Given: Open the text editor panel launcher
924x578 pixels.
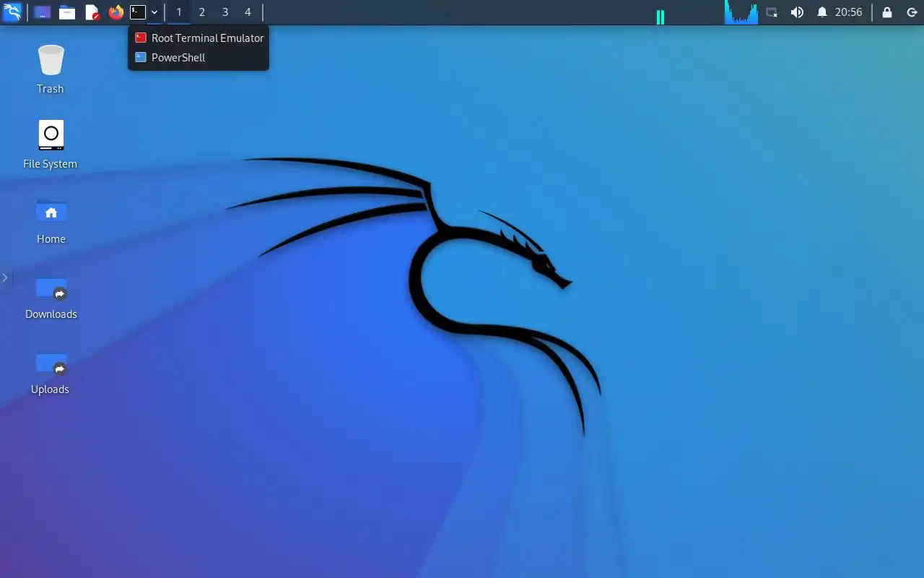Looking at the screenshot, I should point(92,12).
